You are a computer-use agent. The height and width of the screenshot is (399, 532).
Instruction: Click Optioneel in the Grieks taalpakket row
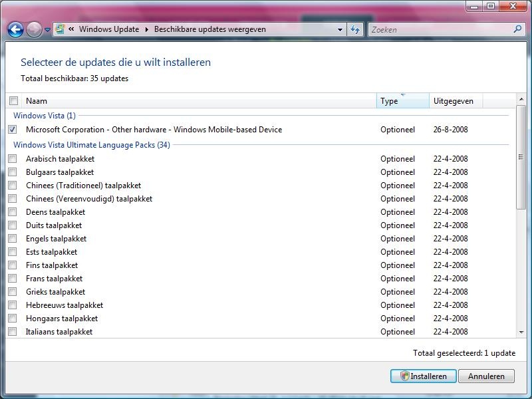click(x=398, y=292)
